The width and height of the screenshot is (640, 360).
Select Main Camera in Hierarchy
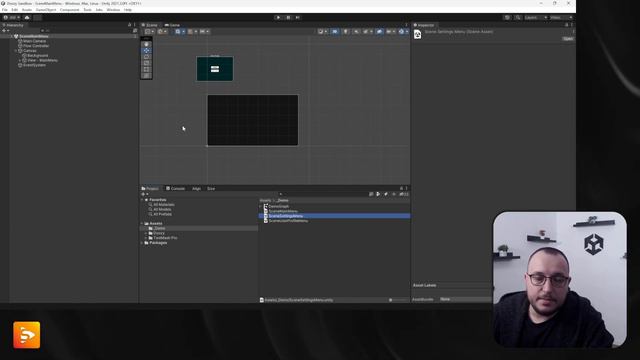[34, 41]
